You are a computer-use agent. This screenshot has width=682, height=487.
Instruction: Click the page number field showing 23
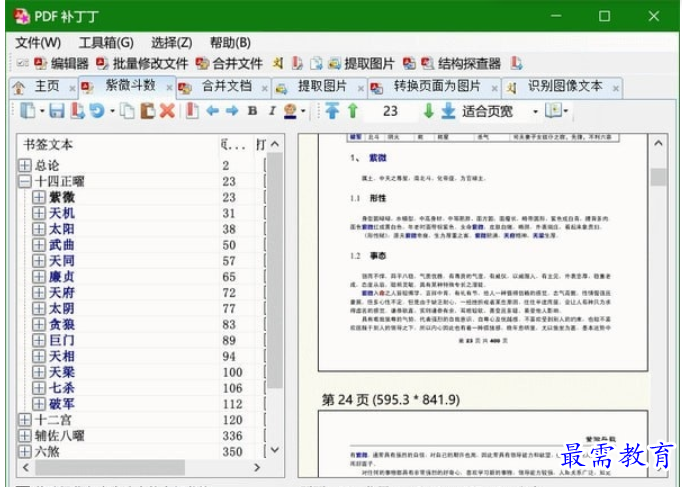click(390, 111)
